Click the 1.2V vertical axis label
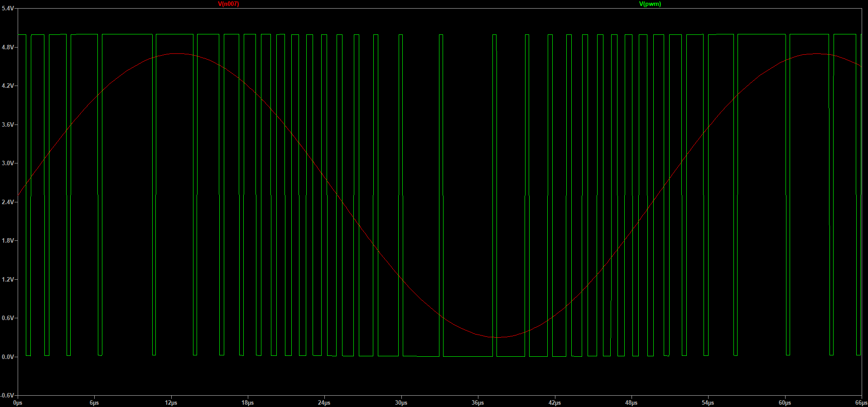The image size is (868, 407). [8, 279]
